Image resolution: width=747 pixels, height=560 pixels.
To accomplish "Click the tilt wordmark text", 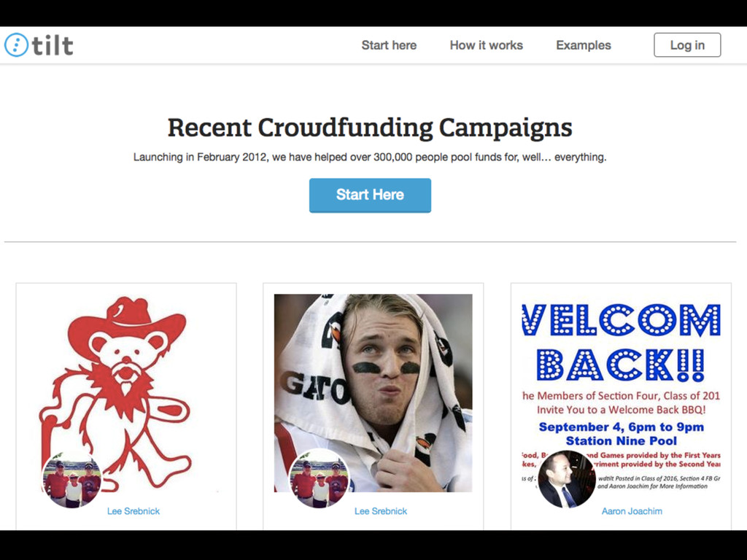I will pos(53,45).
